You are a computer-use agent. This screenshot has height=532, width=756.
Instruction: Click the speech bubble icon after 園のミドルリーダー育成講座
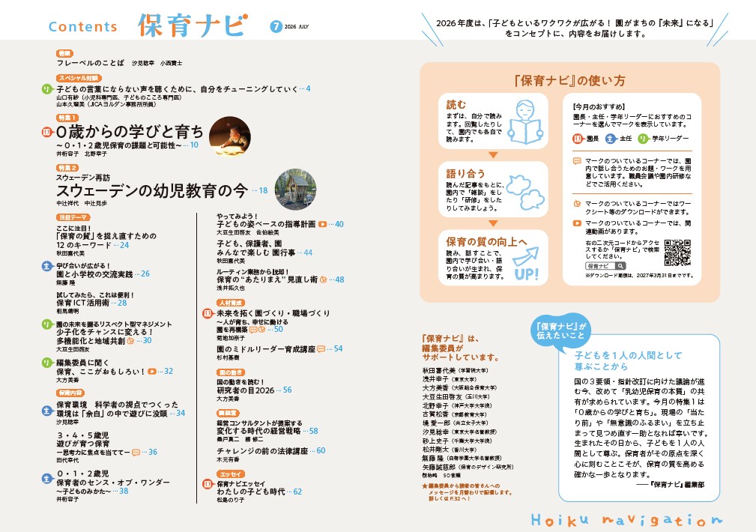[321, 348]
